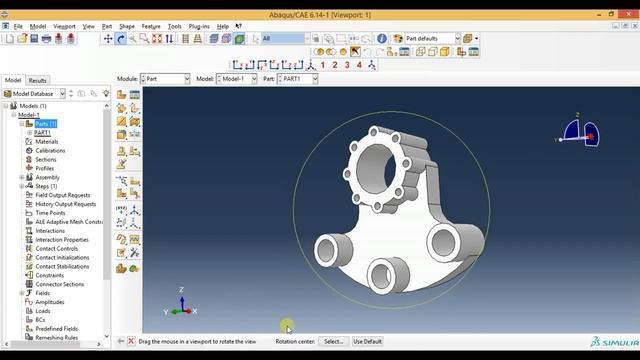The image size is (640, 360).
Task: Click the Color Code dialog palette icon
Action: pyautogui.click(x=398, y=38)
